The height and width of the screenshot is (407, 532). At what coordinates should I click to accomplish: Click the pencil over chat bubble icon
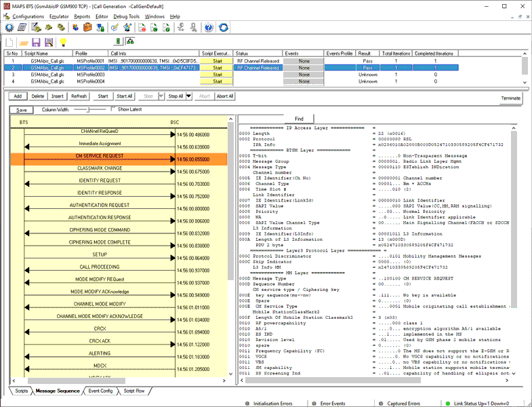click(115, 28)
